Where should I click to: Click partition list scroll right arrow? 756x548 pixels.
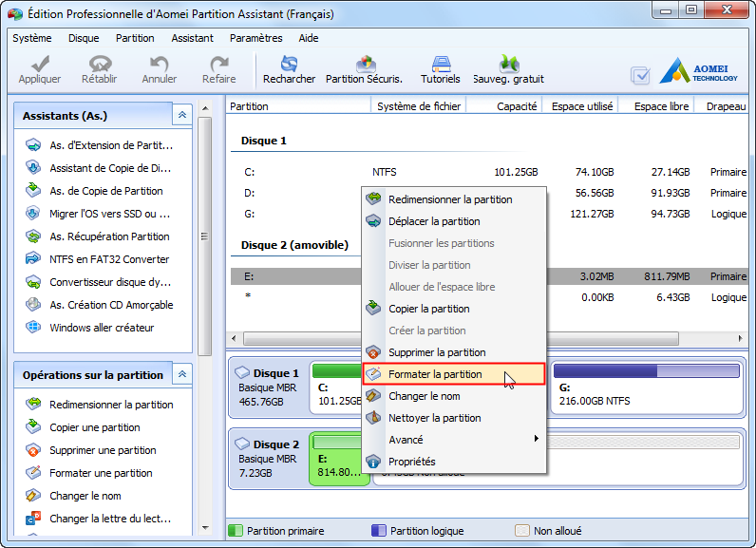coord(741,338)
